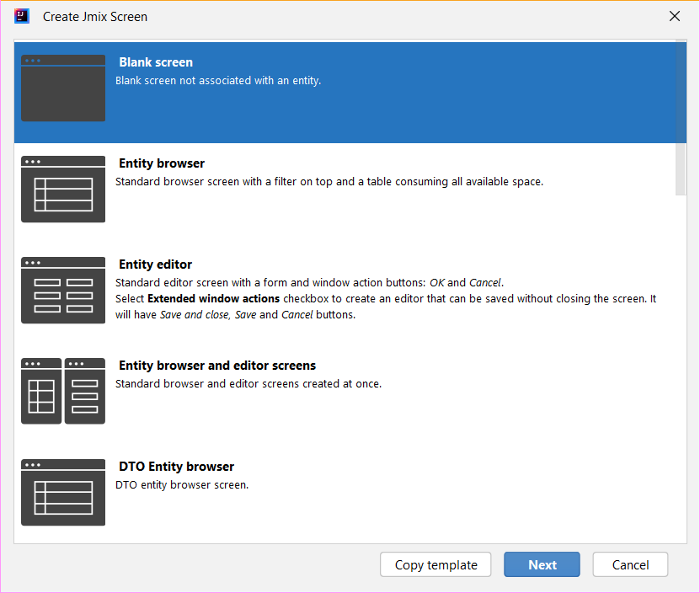Proceed with the Next button
This screenshot has width=700, height=593.
click(x=542, y=564)
